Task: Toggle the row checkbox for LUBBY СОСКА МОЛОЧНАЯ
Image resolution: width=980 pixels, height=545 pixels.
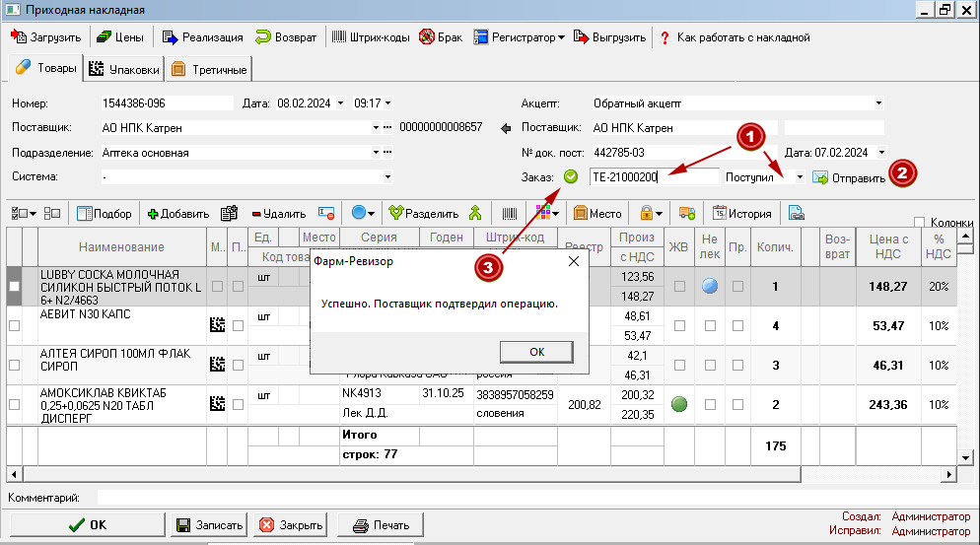Action: pos(15,286)
